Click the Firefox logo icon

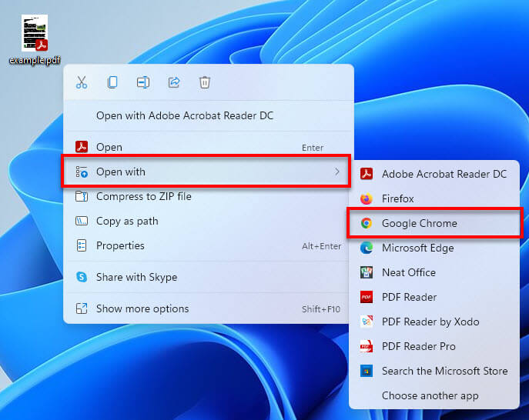point(367,198)
